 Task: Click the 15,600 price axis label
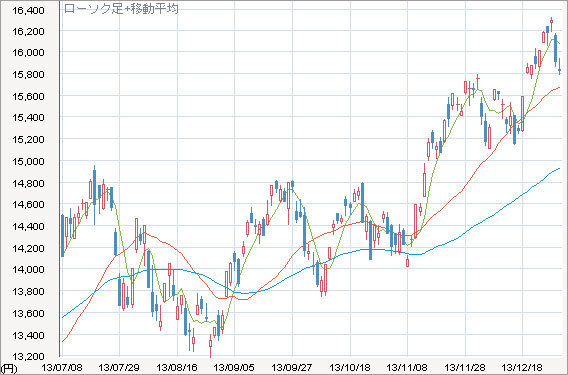click(28, 96)
